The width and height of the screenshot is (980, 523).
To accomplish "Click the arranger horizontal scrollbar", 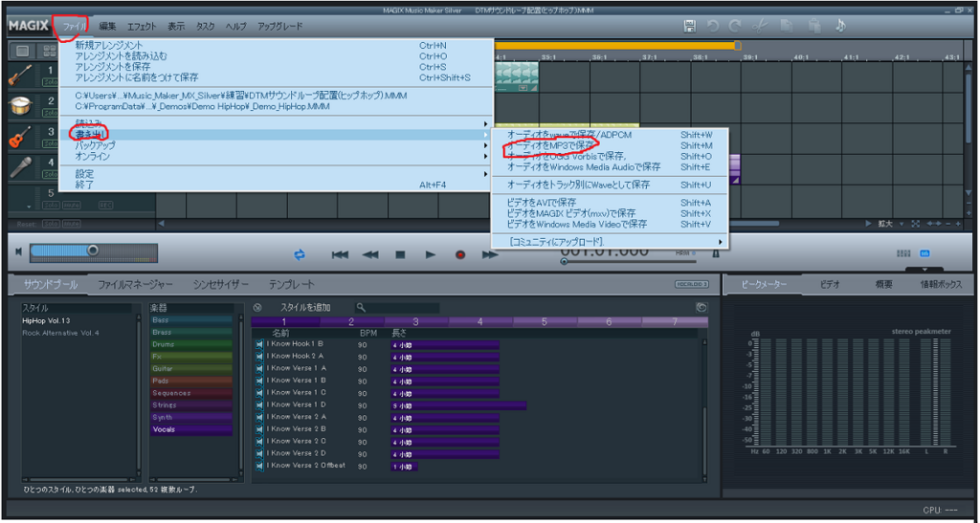I will [x=753, y=224].
